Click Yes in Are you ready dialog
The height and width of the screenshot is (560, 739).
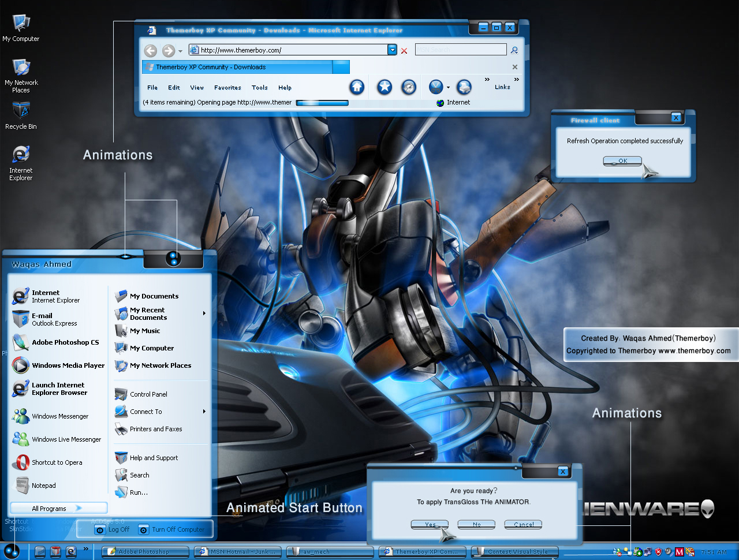pyautogui.click(x=430, y=524)
